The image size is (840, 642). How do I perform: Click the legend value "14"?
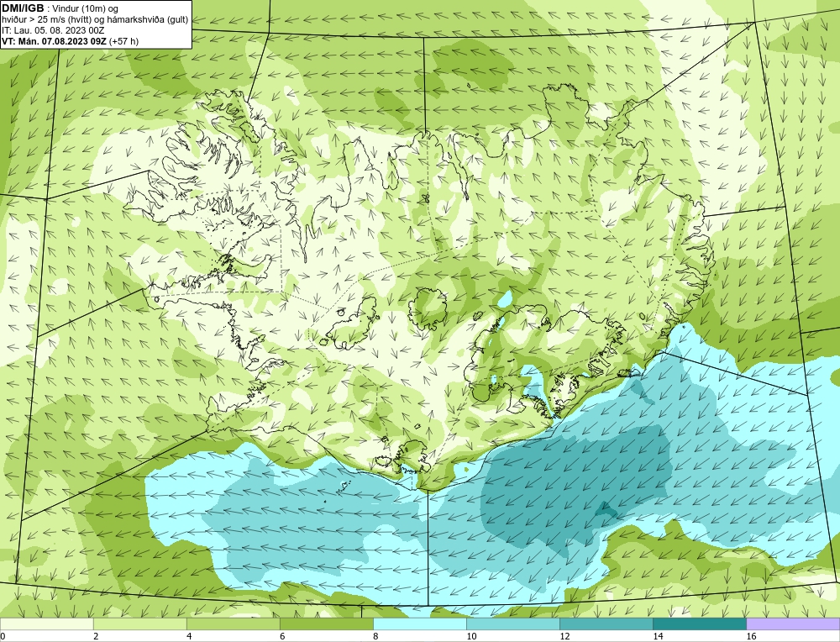coord(658,636)
